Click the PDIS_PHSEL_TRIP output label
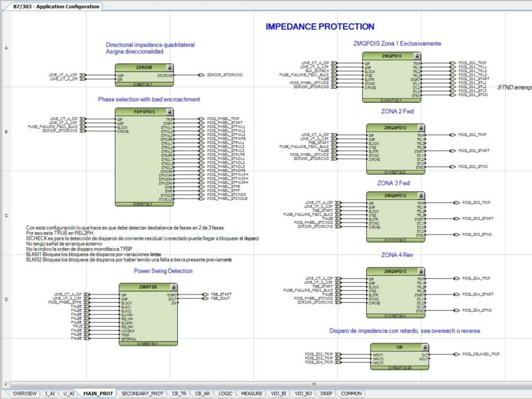Image resolution: width=532 pixels, height=399 pixels. [223, 119]
